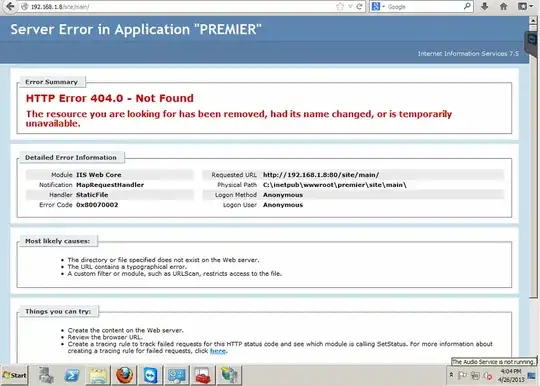Open the red toolbox taskbar icon
This screenshot has height=386, width=540.
click(x=202, y=375)
